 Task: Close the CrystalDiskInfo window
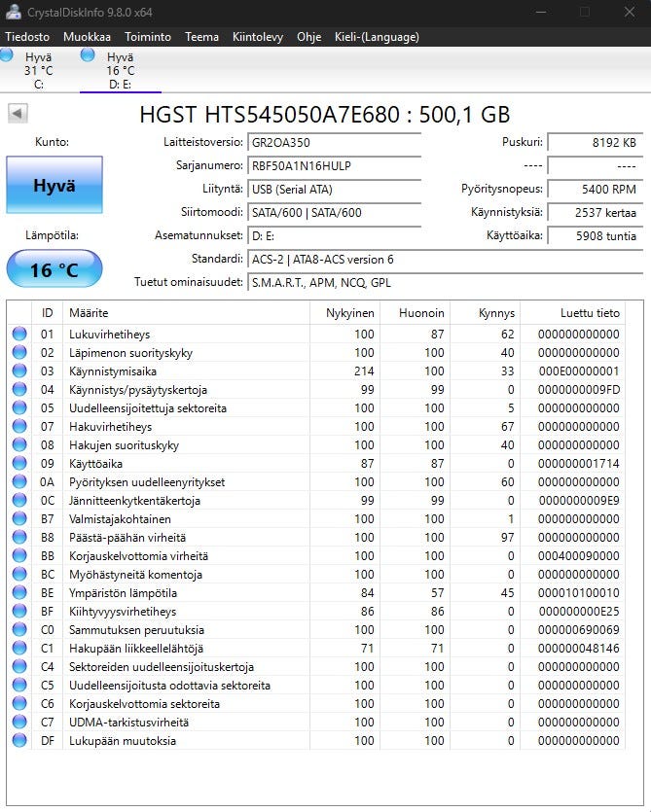[x=630, y=12]
